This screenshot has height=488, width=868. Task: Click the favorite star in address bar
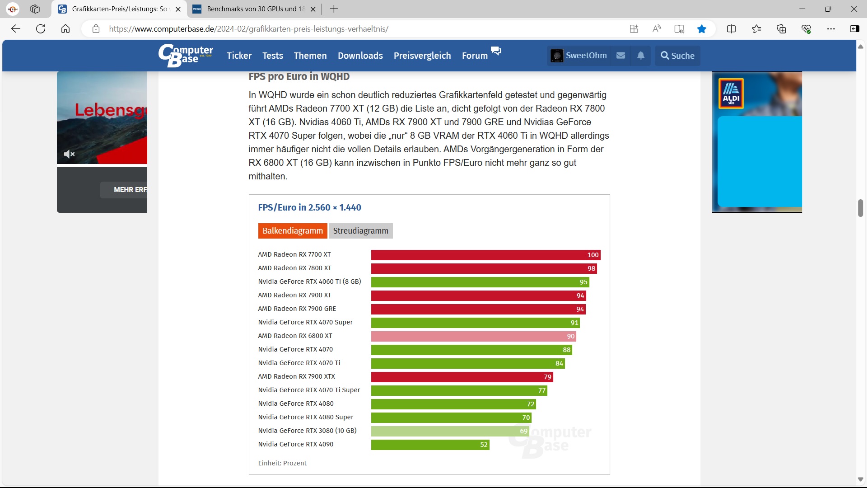tap(702, 29)
